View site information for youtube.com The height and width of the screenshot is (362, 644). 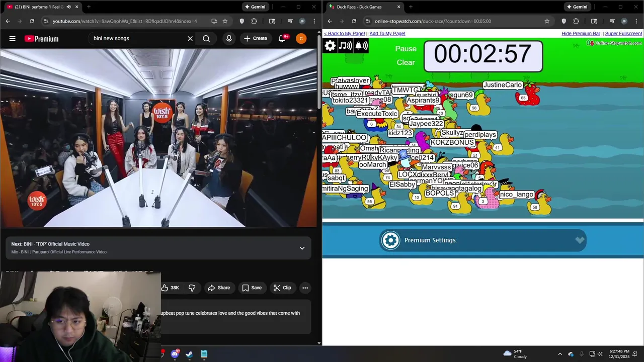[46, 21]
